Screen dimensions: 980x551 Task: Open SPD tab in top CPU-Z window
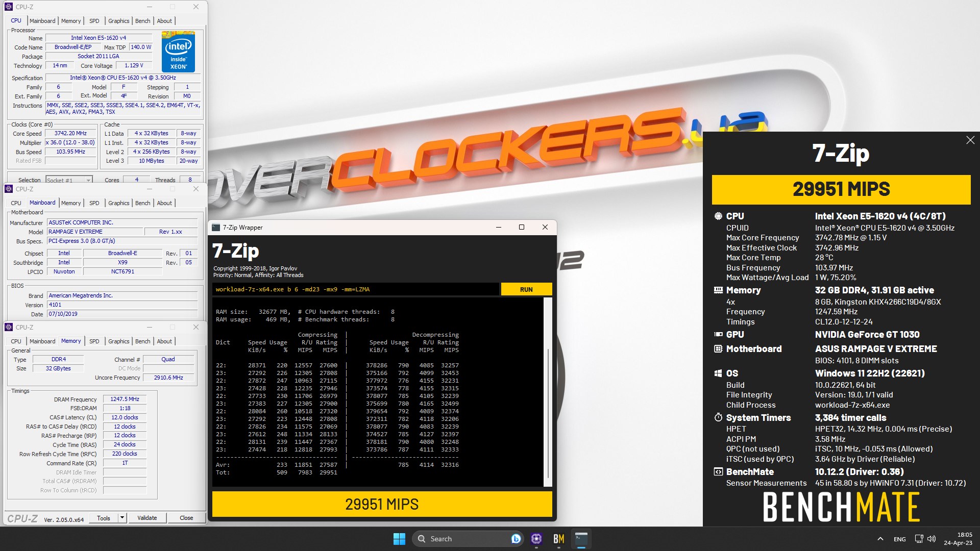pos(94,21)
